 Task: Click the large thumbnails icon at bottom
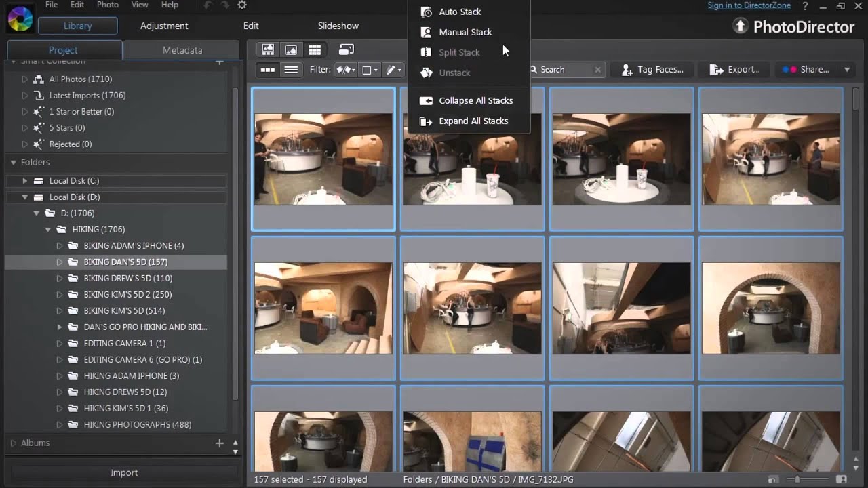pos(842,479)
